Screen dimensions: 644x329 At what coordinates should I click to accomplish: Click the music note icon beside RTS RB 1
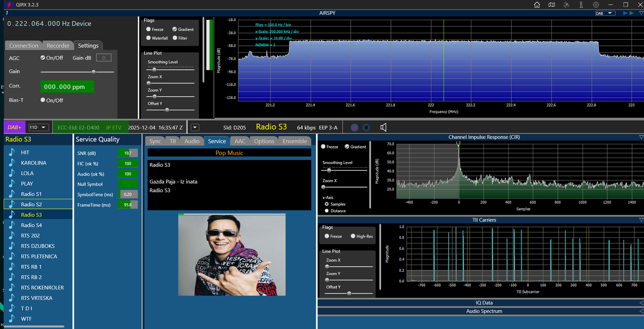click(12, 267)
